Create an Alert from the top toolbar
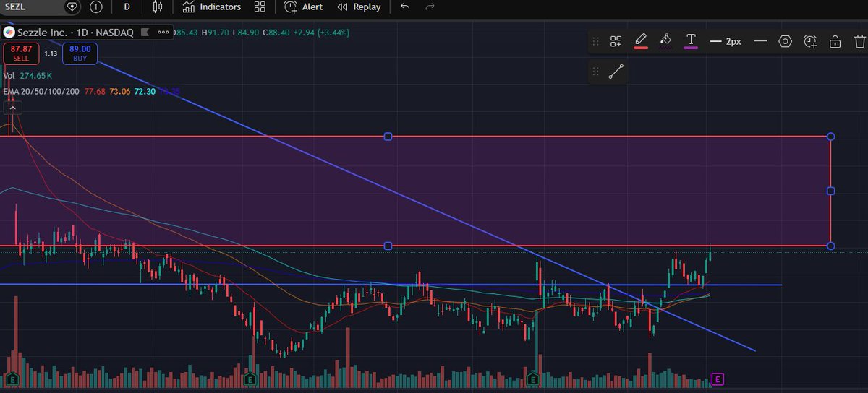The image size is (868, 393). pyautogui.click(x=304, y=7)
